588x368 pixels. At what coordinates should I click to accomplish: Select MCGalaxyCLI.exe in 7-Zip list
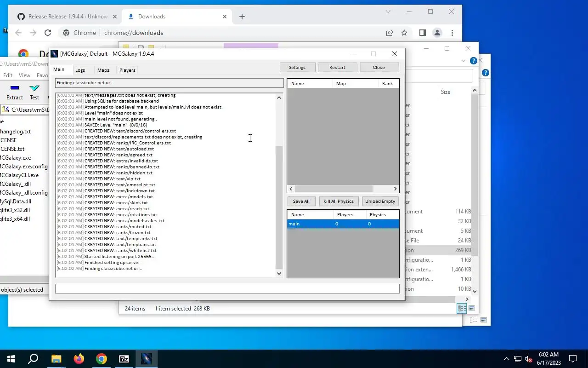pyautogui.click(x=19, y=175)
